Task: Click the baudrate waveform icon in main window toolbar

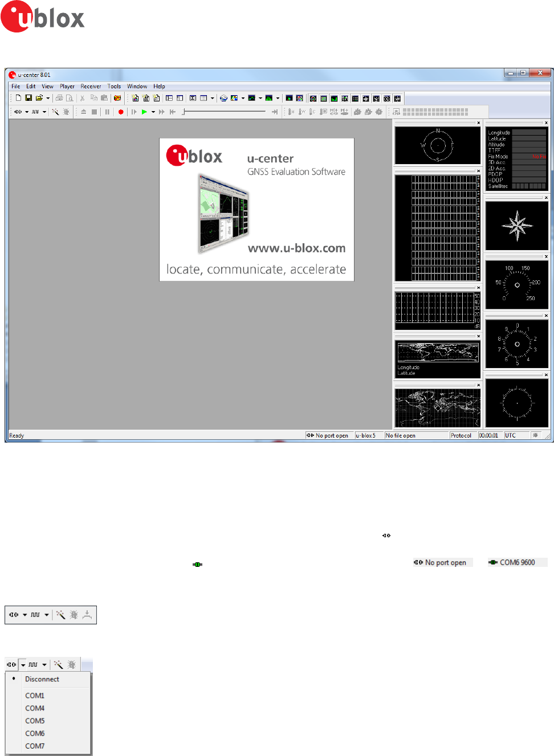Action: [x=35, y=112]
